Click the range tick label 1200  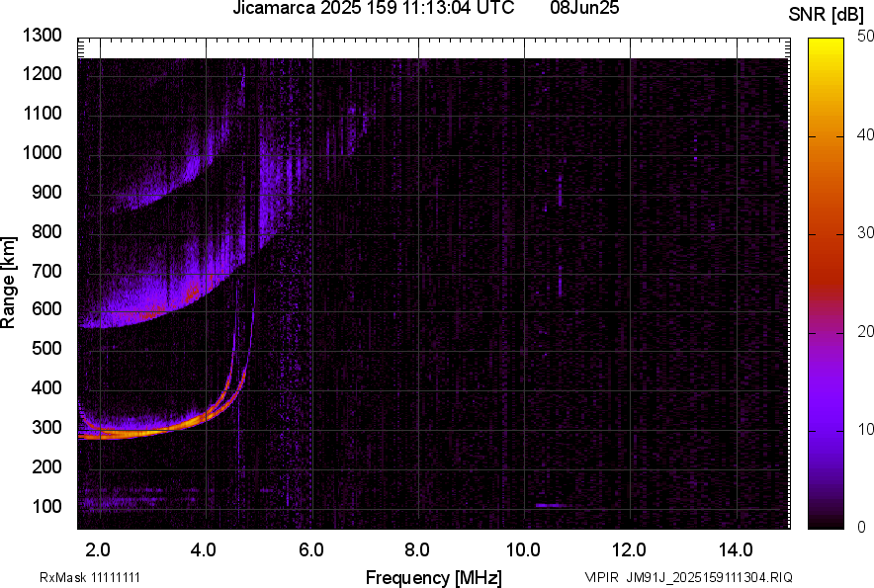coord(42,73)
